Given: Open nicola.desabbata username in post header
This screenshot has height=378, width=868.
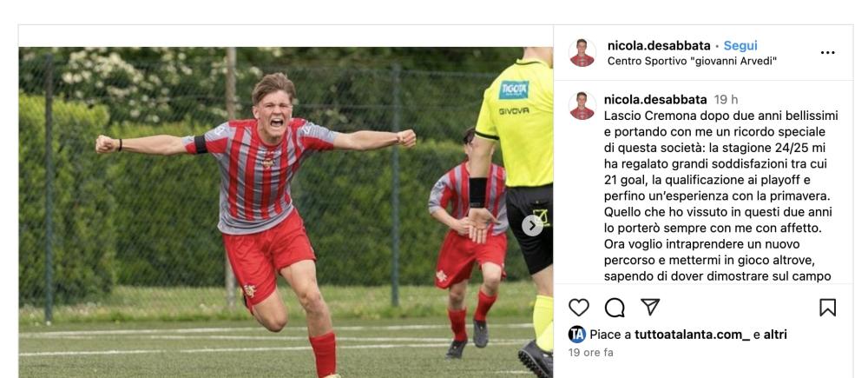Looking at the screenshot, I should pyautogui.click(x=659, y=46).
